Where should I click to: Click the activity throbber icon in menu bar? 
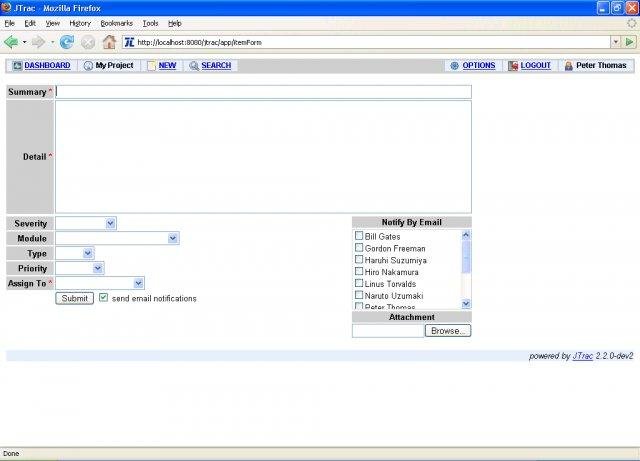tap(631, 23)
